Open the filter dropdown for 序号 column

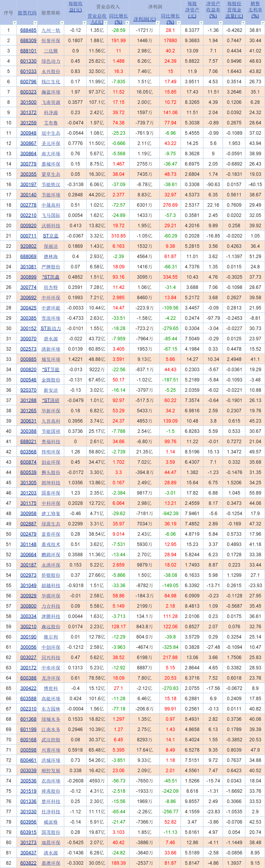(14, 23)
